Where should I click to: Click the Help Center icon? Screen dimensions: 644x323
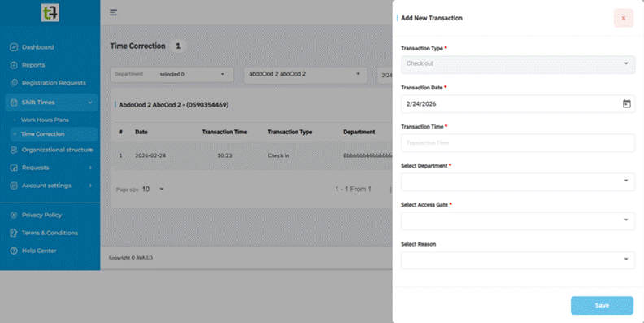tap(14, 251)
